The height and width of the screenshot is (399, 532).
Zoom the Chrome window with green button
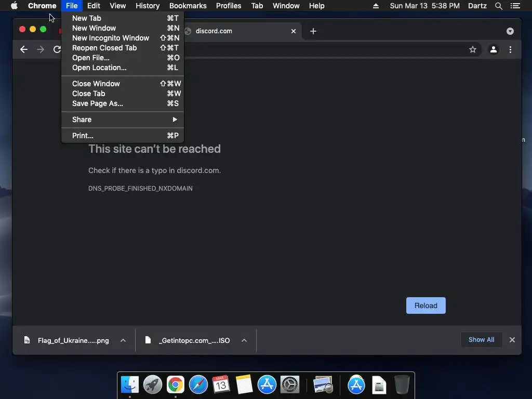click(x=43, y=29)
